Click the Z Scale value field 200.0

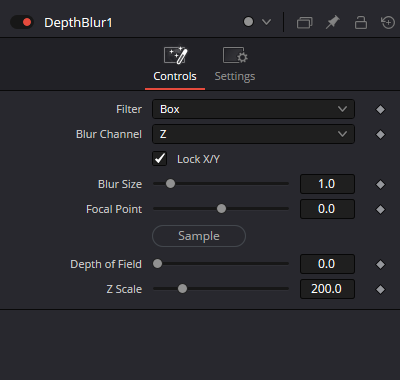[327, 289]
